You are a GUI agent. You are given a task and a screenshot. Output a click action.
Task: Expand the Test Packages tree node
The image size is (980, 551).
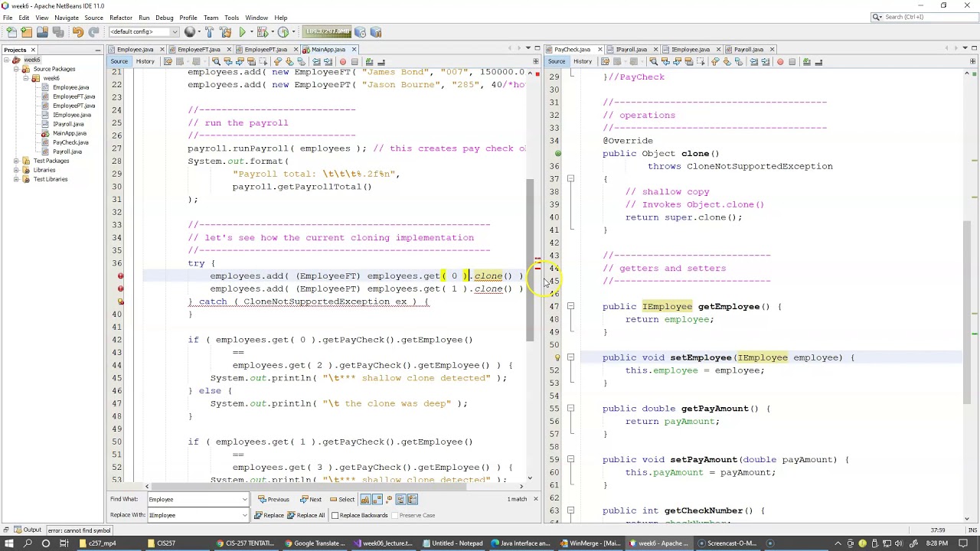click(x=16, y=161)
